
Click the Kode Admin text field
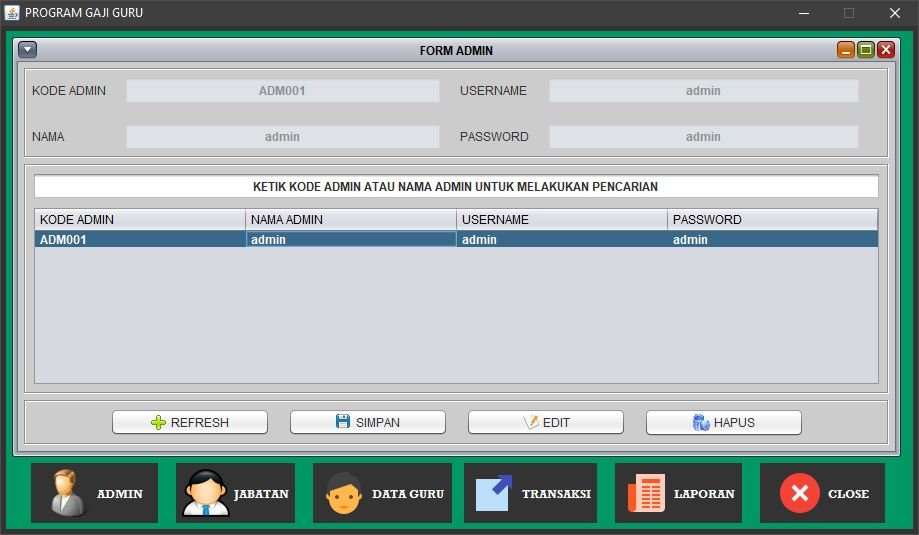coord(282,91)
